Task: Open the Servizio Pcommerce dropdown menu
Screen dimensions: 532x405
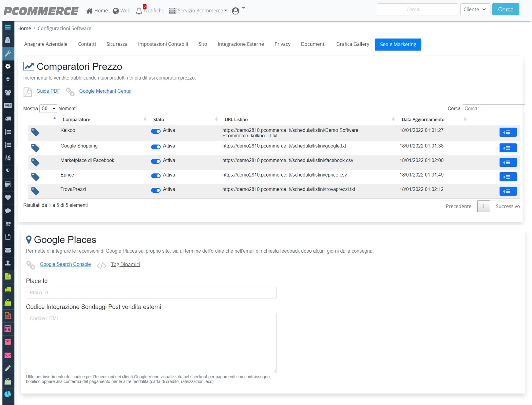Action: click(198, 11)
